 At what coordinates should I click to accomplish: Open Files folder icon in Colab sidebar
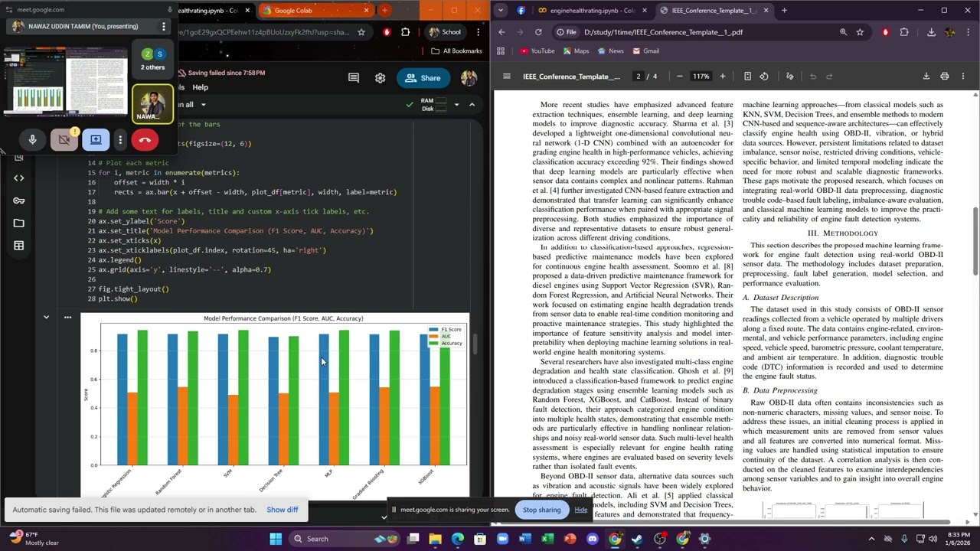click(19, 223)
